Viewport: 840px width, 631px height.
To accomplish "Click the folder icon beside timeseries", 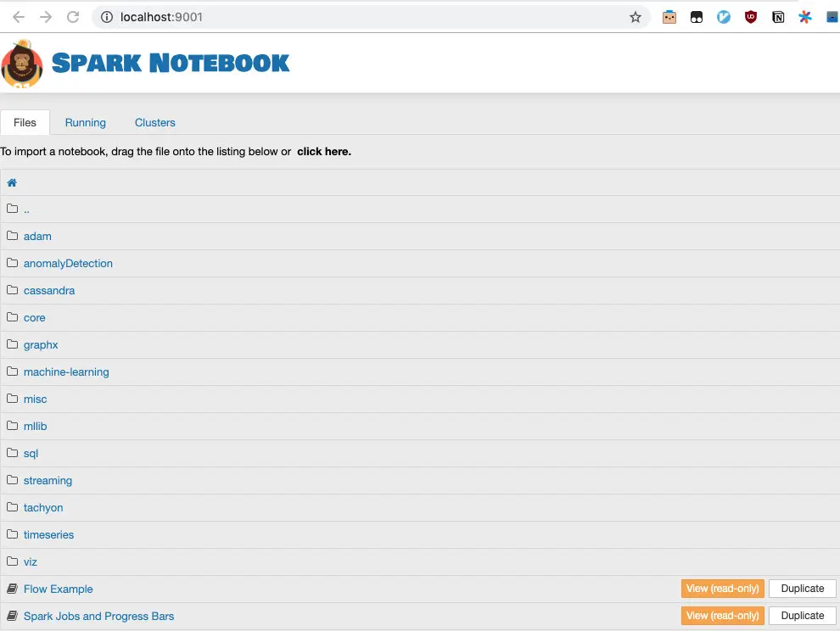I will (x=13, y=534).
